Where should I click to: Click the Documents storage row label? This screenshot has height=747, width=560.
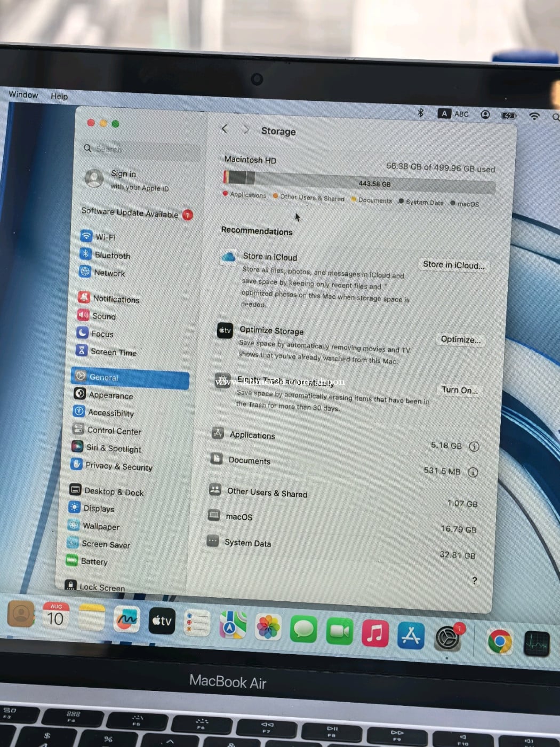(x=250, y=460)
